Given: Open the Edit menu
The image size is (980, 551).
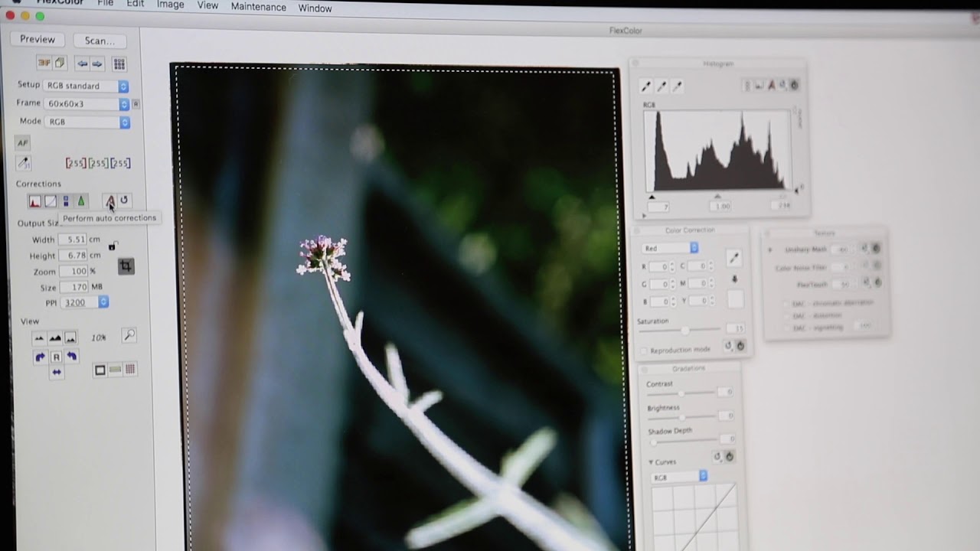Looking at the screenshot, I should [136, 4].
